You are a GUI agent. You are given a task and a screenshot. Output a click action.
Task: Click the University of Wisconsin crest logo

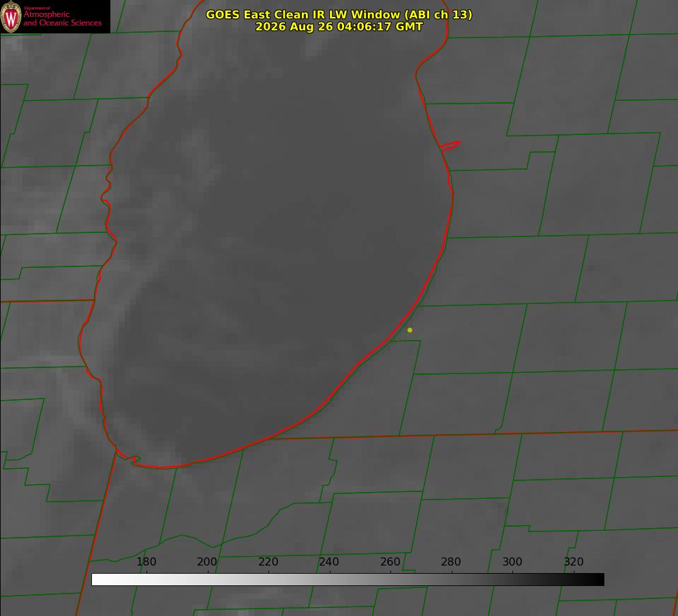[11, 16]
